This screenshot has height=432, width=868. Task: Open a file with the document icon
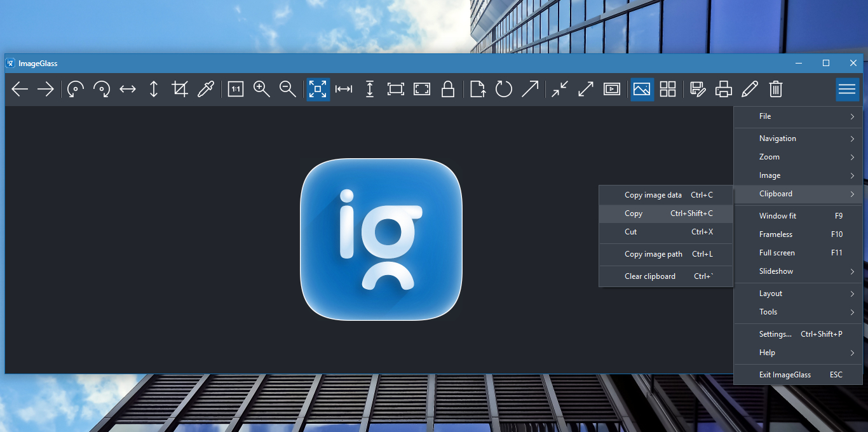[x=478, y=90]
